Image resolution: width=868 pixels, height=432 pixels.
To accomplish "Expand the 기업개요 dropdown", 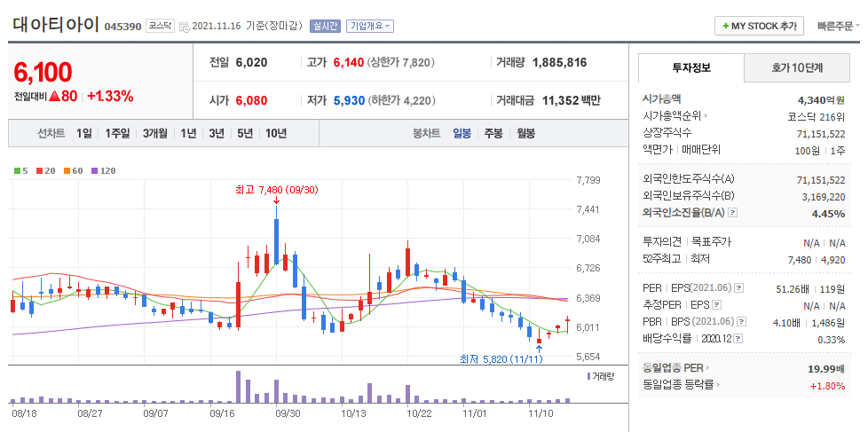I will [x=370, y=26].
